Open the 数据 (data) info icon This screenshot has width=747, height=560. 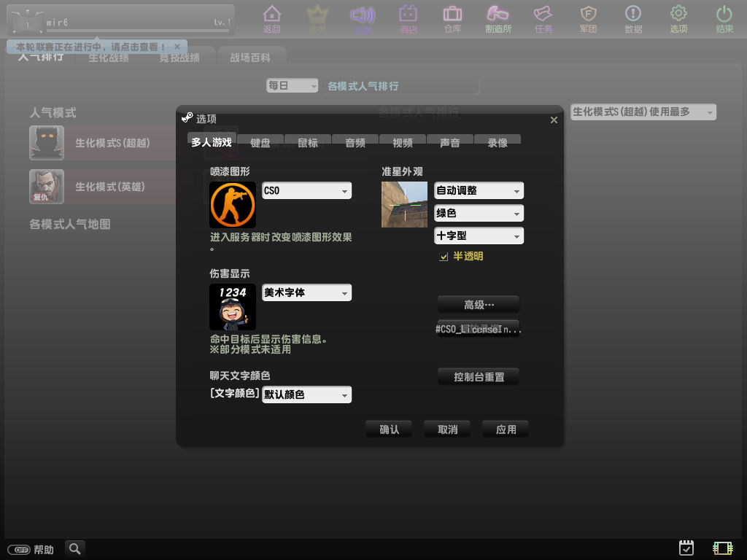coord(633,15)
